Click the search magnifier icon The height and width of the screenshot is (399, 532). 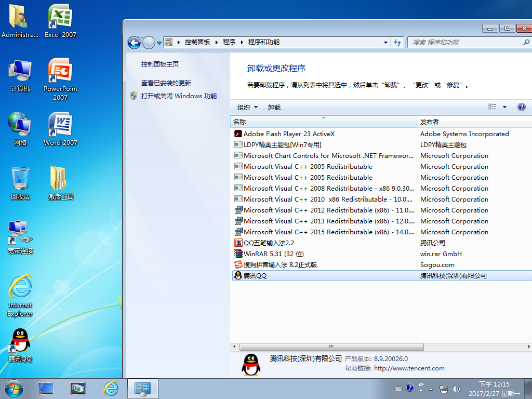pos(526,43)
